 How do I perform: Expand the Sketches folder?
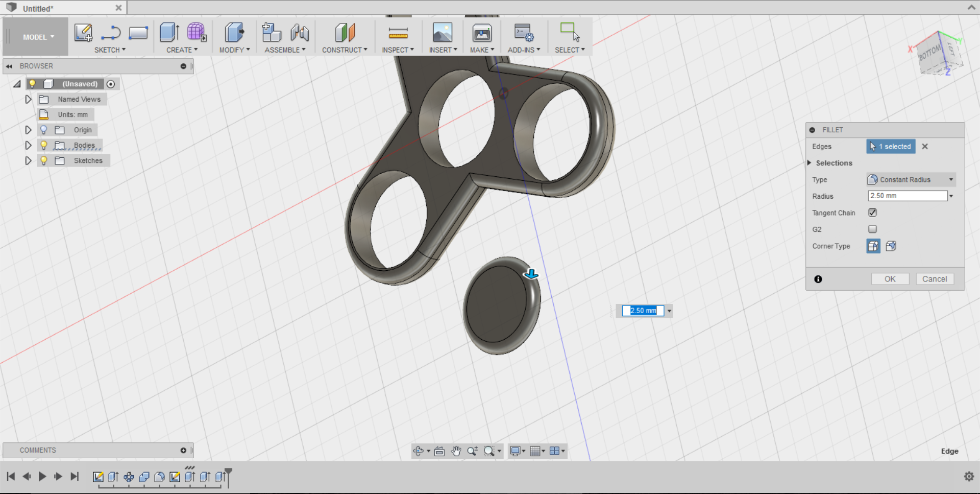pos(29,160)
